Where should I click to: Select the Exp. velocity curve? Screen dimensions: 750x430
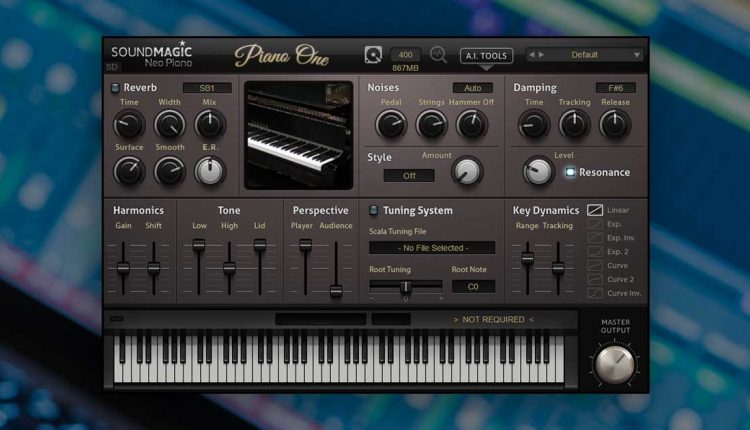(x=595, y=224)
